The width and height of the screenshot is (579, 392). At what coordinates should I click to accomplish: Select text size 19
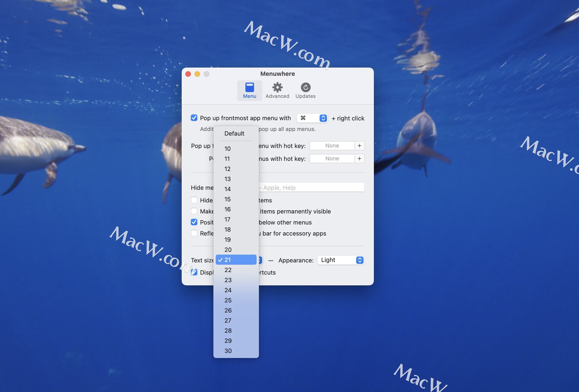(236, 240)
